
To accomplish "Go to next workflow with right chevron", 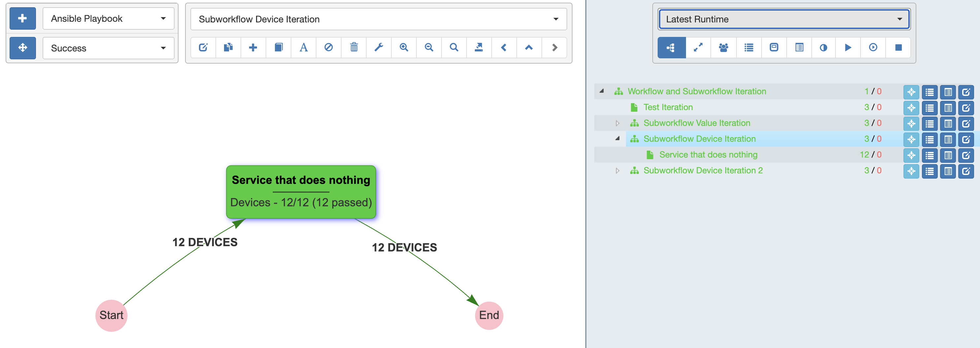I will [554, 47].
